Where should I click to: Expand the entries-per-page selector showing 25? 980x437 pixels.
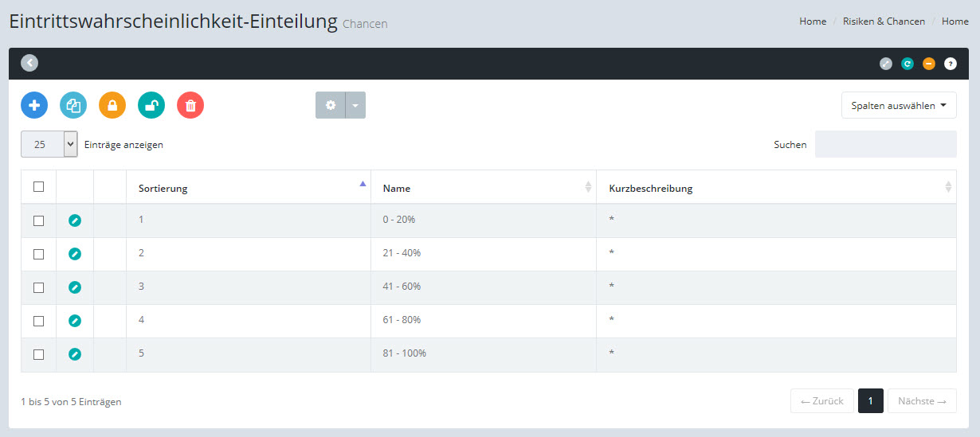49,145
